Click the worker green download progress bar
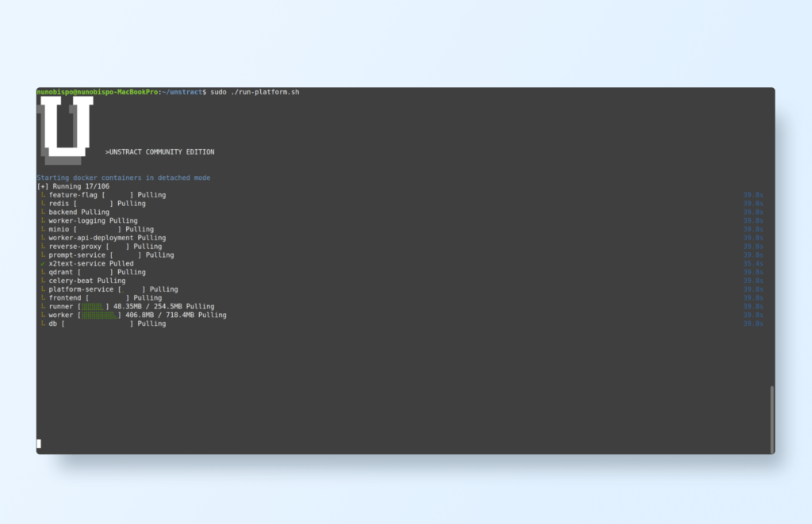 point(99,315)
